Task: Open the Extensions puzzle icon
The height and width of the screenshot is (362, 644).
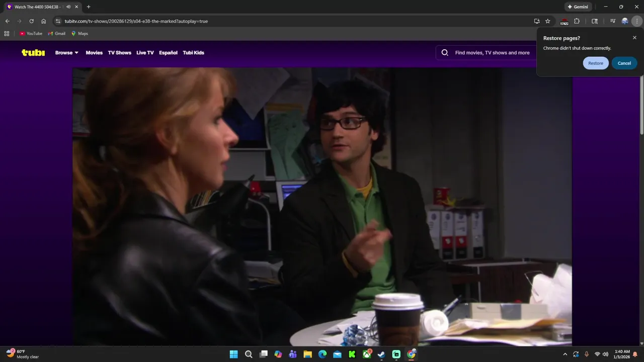Action: (577, 21)
